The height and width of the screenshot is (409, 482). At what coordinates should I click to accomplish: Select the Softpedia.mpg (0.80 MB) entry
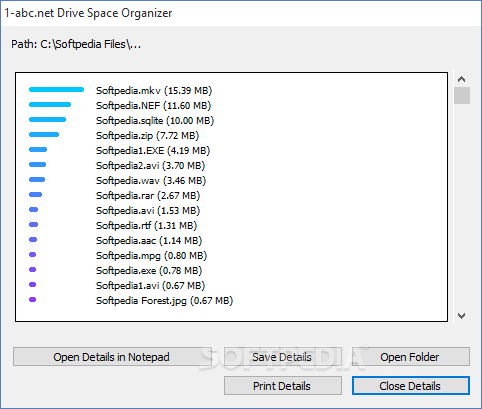tap(152, 256)
